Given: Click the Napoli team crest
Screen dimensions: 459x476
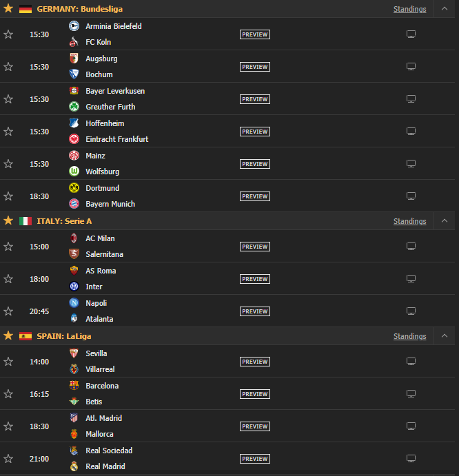Looking at the screenshot, I should [74, 303].
